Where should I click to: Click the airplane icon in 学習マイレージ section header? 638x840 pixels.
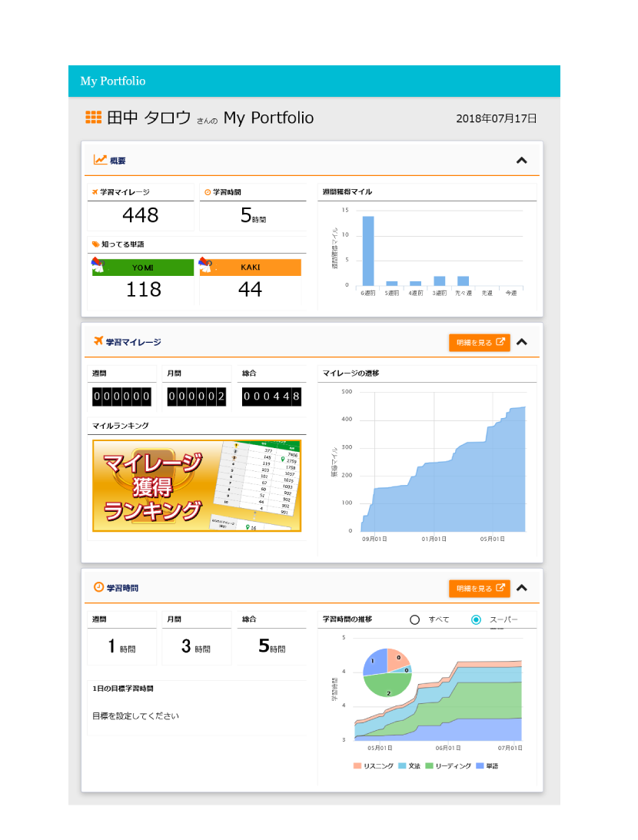[98, 340]
